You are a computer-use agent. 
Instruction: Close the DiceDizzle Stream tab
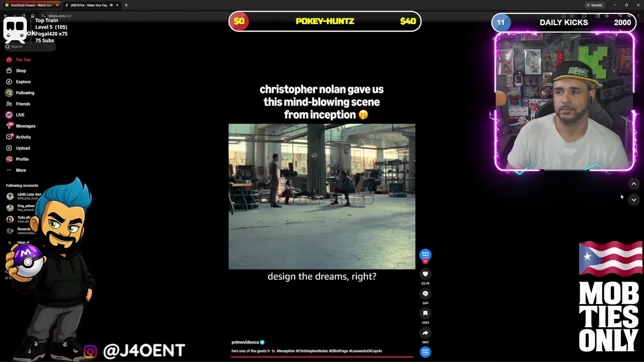(57, 5)
